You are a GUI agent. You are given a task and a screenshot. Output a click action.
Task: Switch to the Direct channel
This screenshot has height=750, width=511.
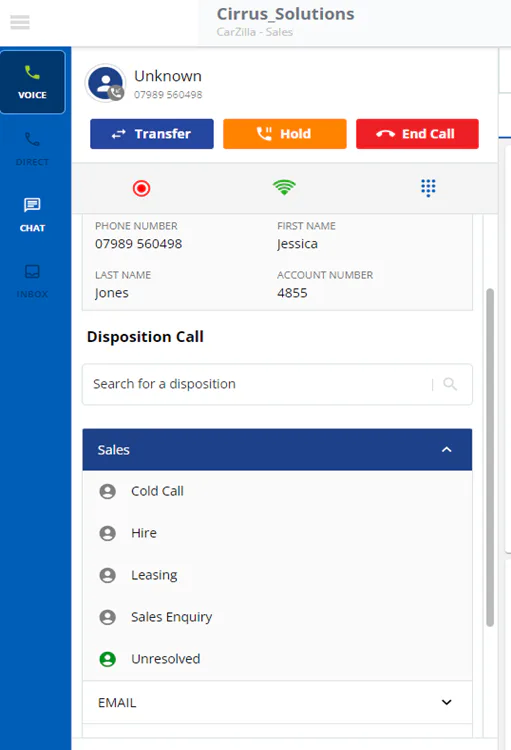(x=33, y=149)
